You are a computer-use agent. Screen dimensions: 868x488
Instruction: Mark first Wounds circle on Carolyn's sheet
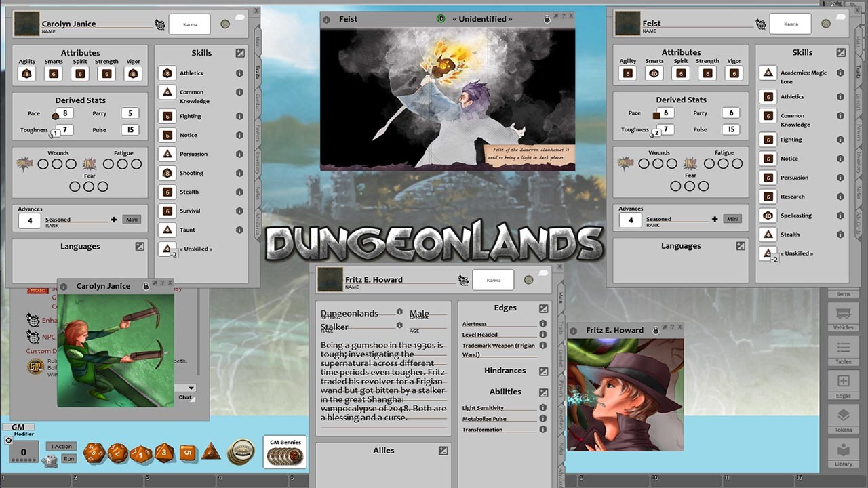pyautogui.click(x=43, y=164)
